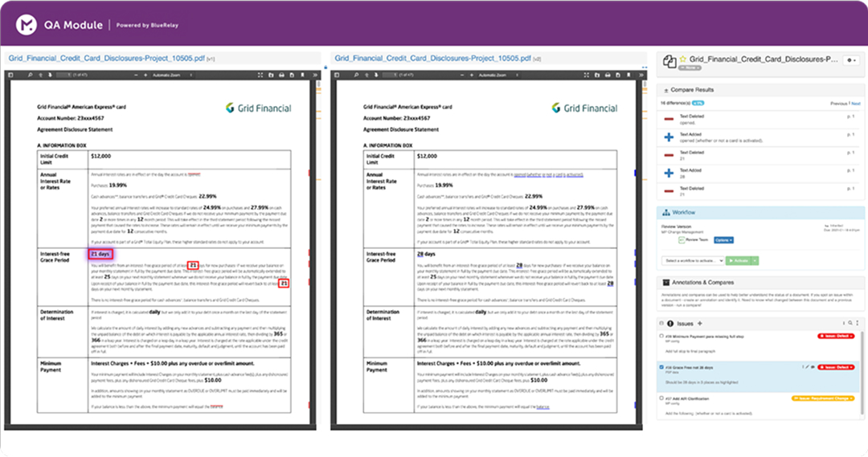Screen dimensions: 868x457
Task: Open right Grid_Financial PDF v2 file link
Action: click(x=432, y=58)
